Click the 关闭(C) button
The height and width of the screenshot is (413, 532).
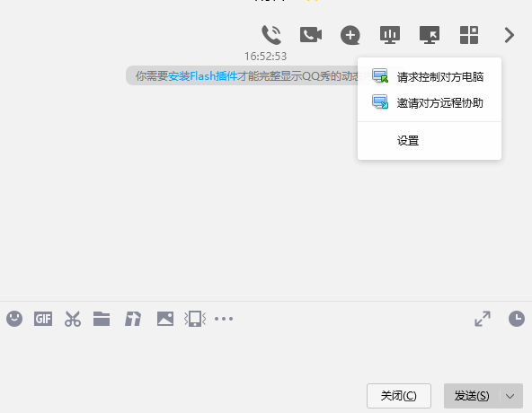[399, 396]
